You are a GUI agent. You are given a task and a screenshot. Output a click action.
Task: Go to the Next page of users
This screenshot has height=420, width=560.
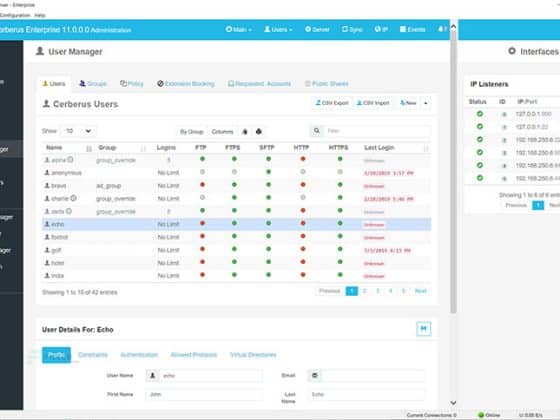[421, 291]
